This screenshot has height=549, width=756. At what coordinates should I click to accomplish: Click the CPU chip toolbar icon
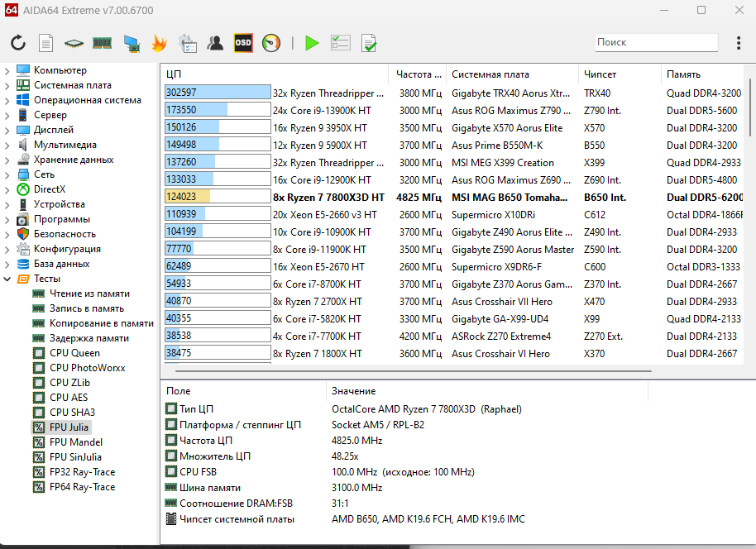pos(74,43)
